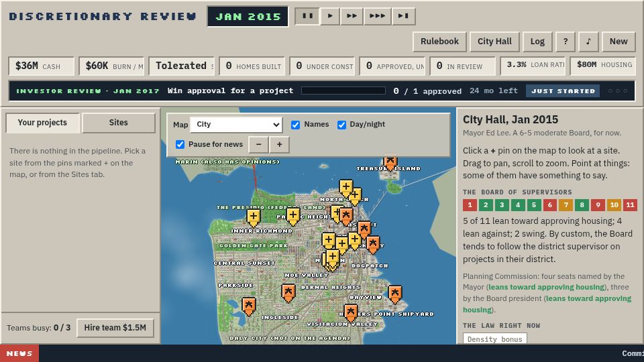Set triple fast-forward speed
Image resolution: width=644 pixels, height=362 pixels.
(x=377, y=16)
